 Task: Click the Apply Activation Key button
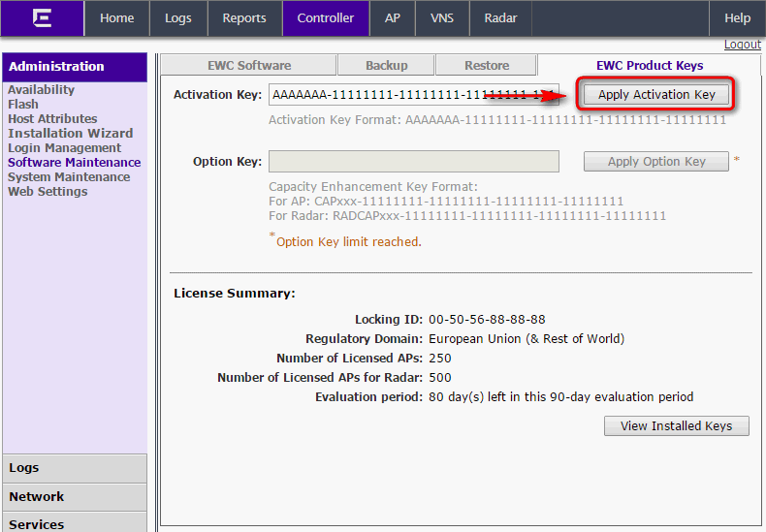coord(656,95)
